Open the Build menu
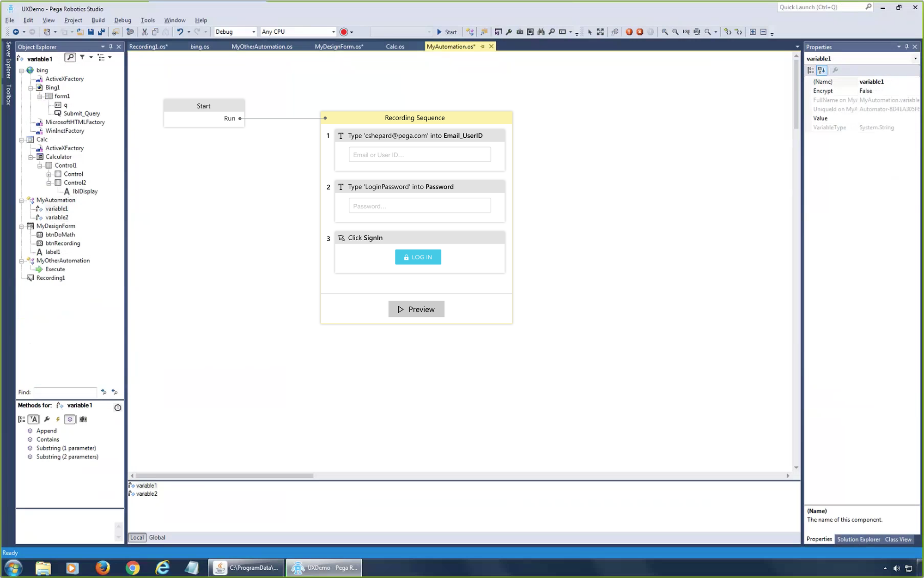The width and height of the screenshot is (924, 578). point(98,20)
